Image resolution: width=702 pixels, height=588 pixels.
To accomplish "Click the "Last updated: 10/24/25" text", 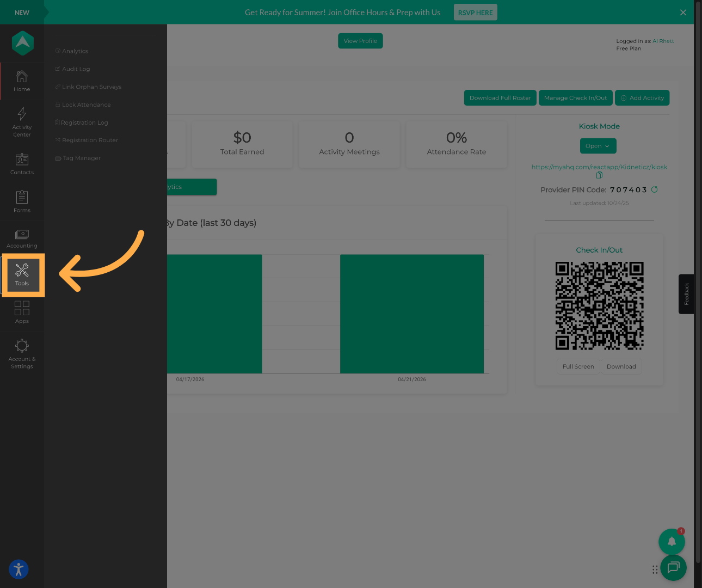I will (599, 203).
